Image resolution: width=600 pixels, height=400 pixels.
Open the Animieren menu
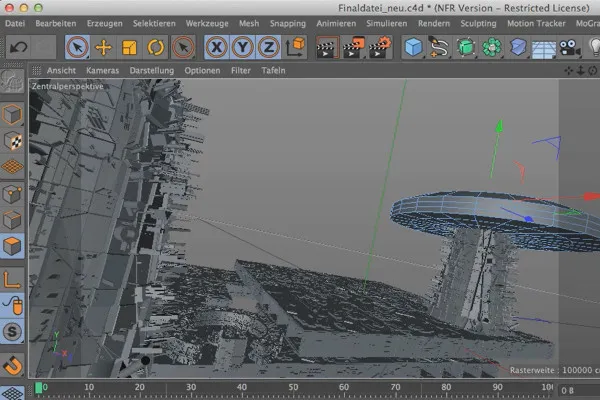coord(336,23)
